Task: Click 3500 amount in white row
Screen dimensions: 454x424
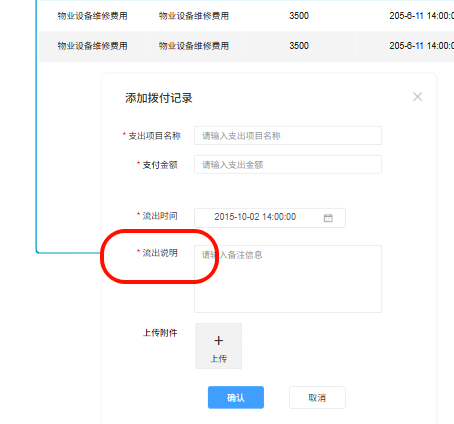Action: [x=299, y=16]
